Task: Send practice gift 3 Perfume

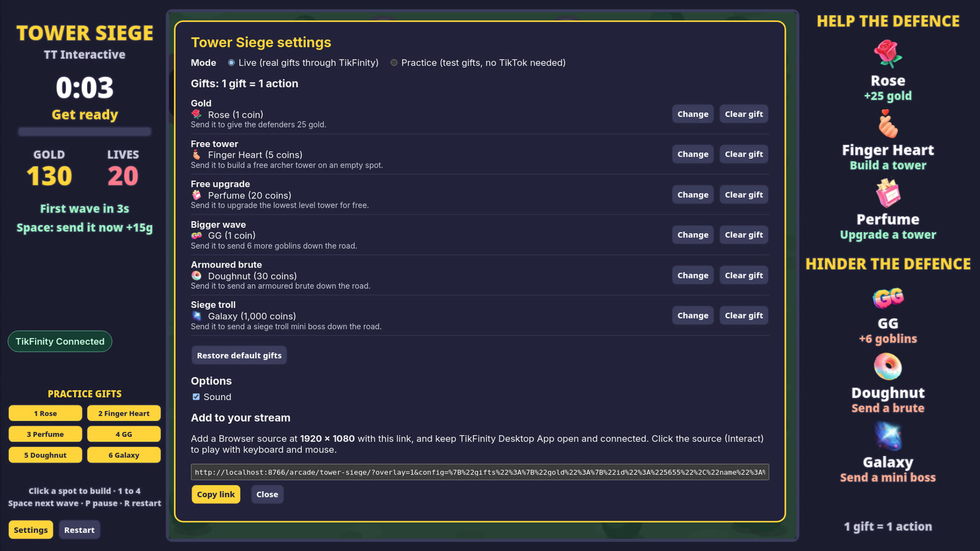Action: 45,434
